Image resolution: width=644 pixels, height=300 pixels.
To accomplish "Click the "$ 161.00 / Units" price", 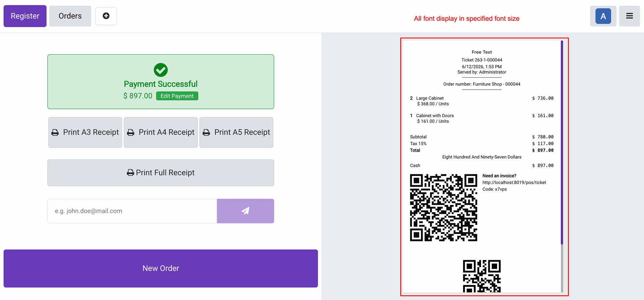I will (x=433, y=121).
